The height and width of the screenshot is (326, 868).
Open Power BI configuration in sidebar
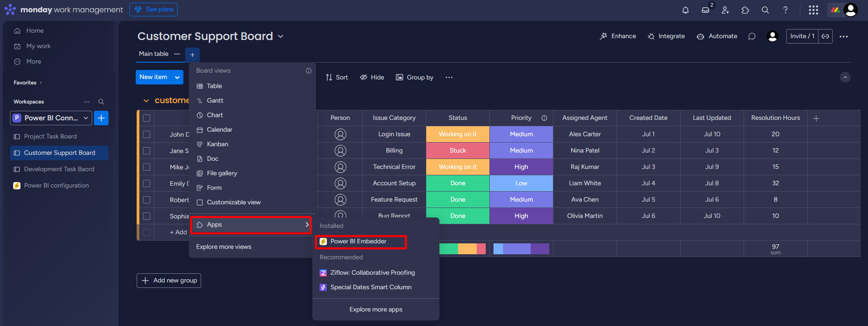[56, 186]
